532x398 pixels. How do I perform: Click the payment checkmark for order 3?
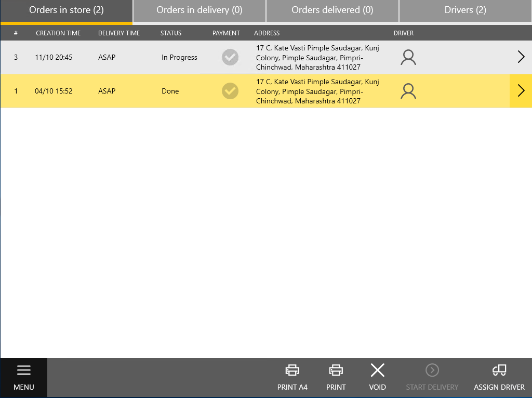pos(230,57)
